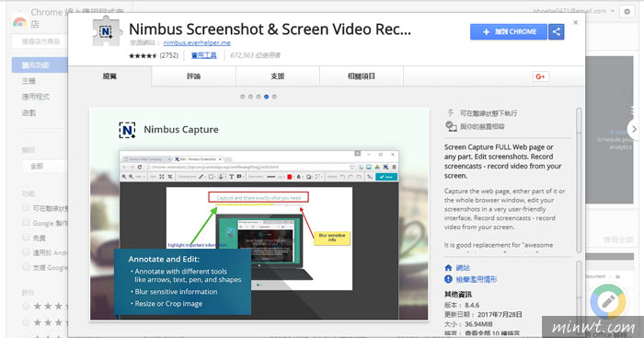Toggle the available for Android checkbox
Viewport: 644px width, 338px height.
click(x=27, y=252)
